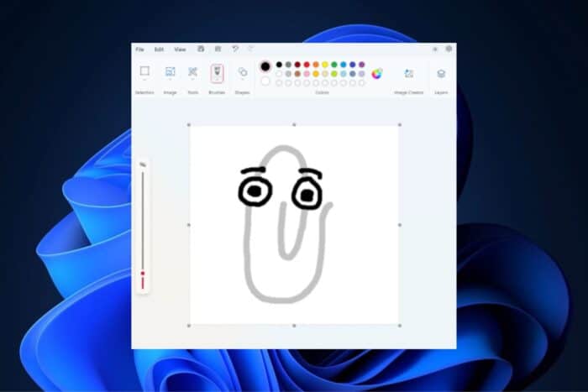Click the Image tool icon
The height and width of the screenshot is (392, 588).
point(171,71)
